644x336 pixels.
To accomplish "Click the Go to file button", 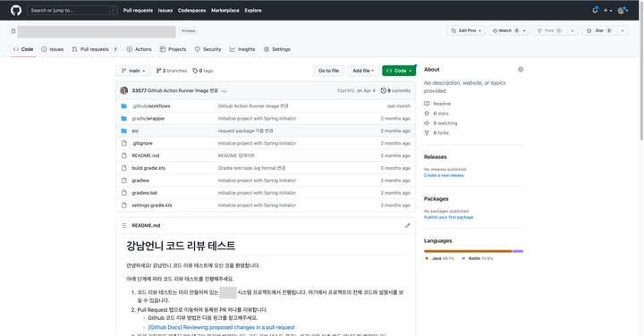I will [328, 71].
